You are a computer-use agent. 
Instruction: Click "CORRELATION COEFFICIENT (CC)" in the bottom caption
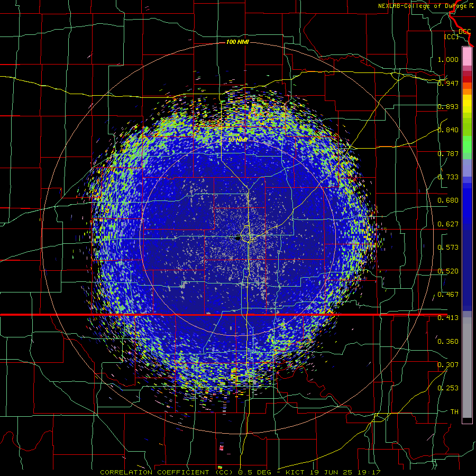(167, 473)
